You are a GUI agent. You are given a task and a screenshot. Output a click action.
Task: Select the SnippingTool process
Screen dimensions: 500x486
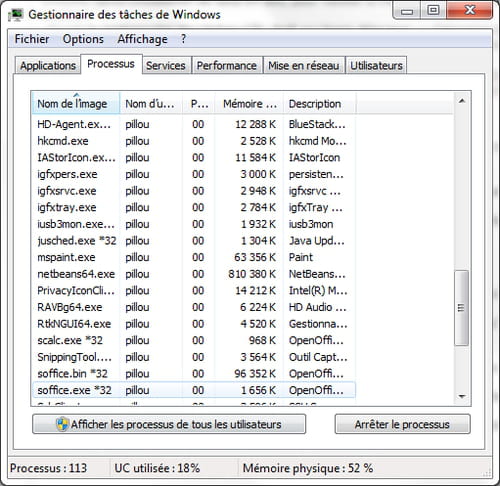point(193,357)
